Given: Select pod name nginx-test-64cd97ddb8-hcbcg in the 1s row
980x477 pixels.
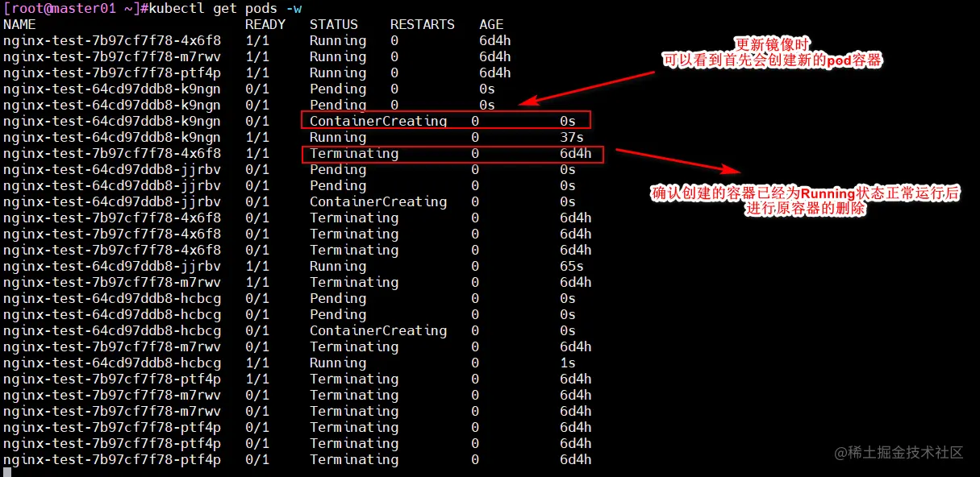Looking at the screenshot, I should click(x=112, y=363).
